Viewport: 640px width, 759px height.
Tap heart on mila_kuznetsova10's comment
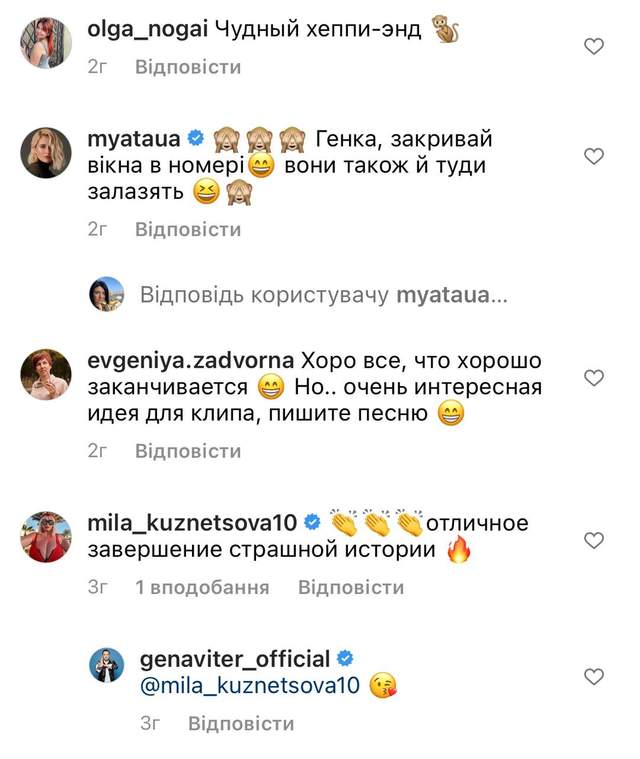pos(593,540)
